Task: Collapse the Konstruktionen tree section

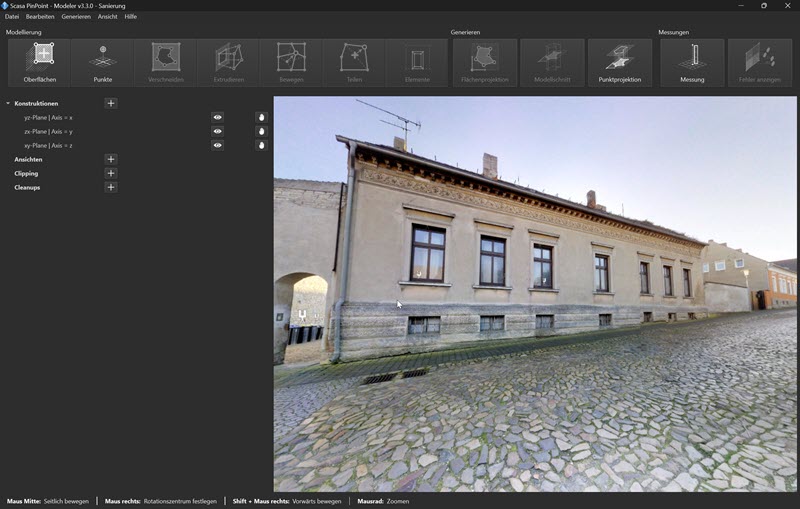Action: point(8,104)
